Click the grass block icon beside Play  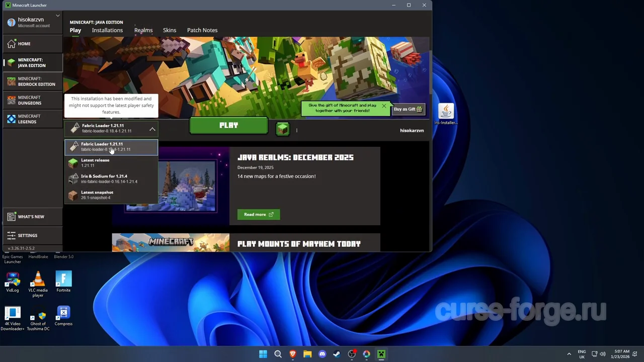[283, 129]
